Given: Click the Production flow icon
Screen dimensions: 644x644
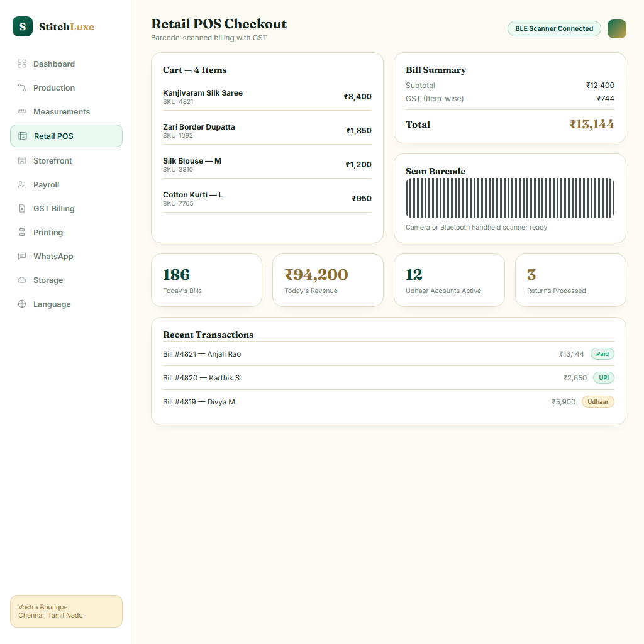Looking at the screenshot, I should [x=22, y=87].
